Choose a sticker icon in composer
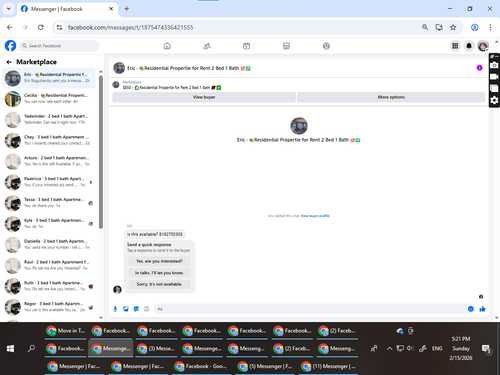 [136, 309]
